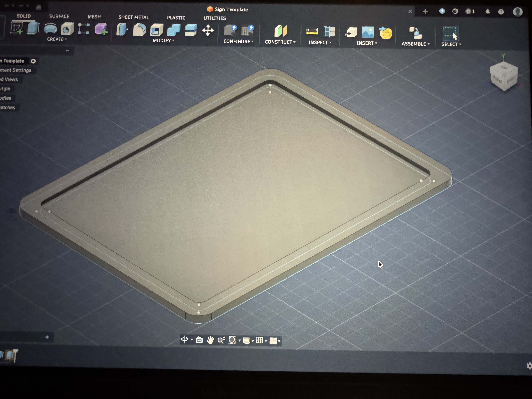Viewport: 532px width, 399px height.
Task: Click the Look At icon in navigation bar
Action: 199,340
